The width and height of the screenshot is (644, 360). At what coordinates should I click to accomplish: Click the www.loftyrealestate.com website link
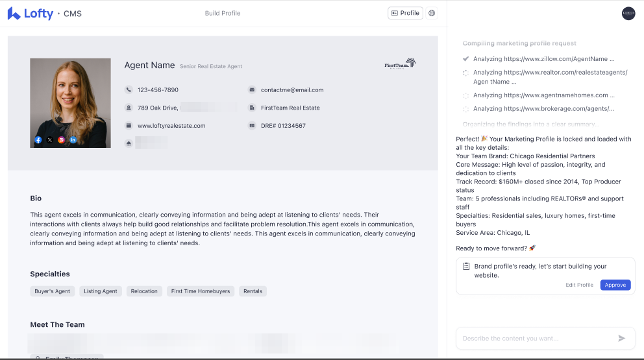(x=171, y=126)
